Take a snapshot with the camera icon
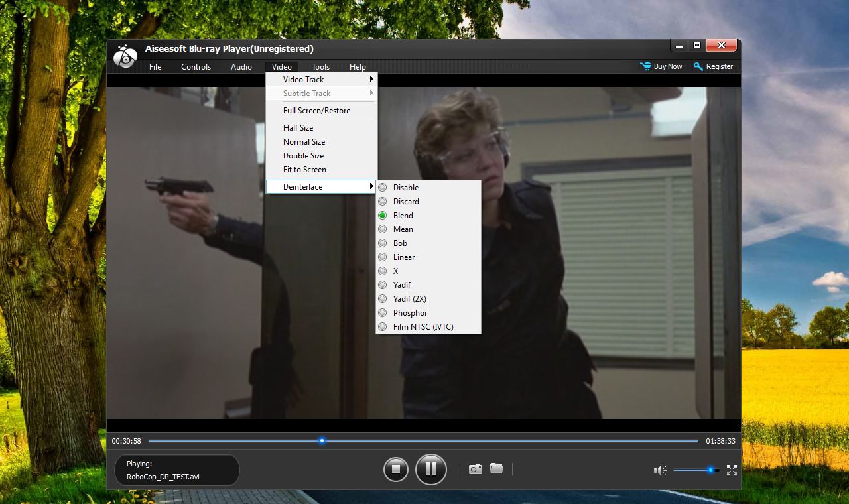849x504 pixels. click(x=476, y=469)
